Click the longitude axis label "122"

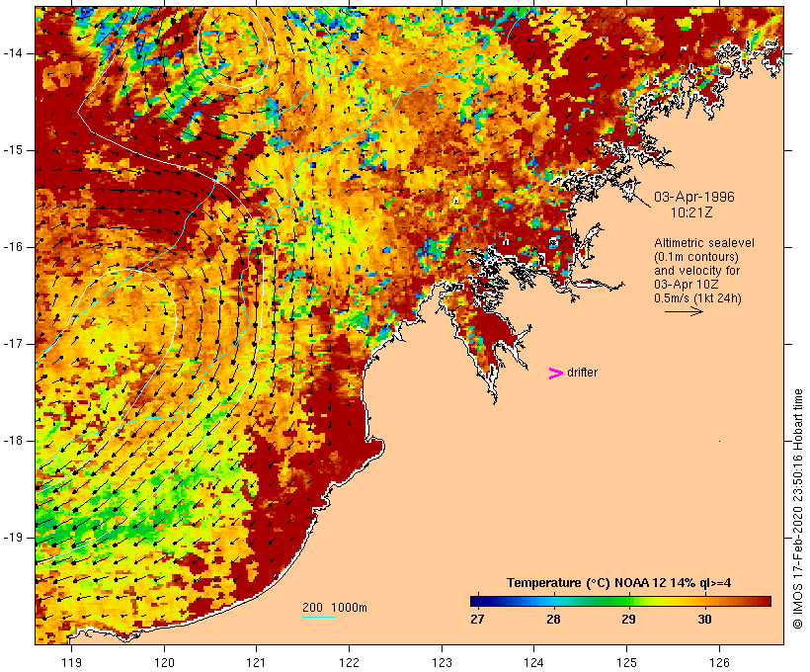[x=350, y=662]
